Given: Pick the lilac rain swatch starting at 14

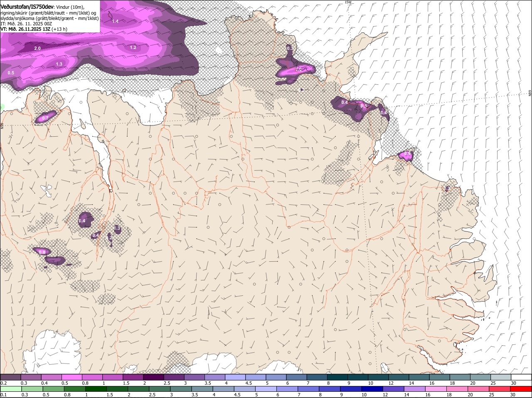Looking at the screenshot, I should 415,389.
